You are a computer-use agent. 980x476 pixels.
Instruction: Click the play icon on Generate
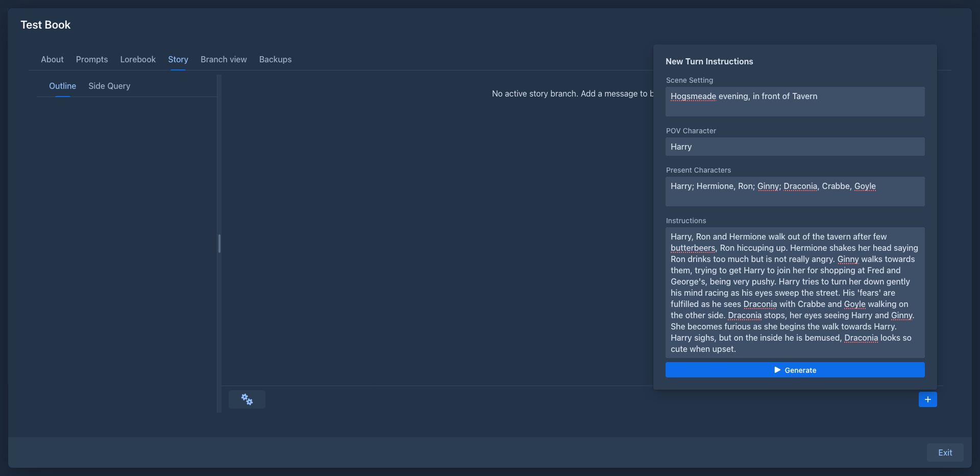tap(777, 370)
